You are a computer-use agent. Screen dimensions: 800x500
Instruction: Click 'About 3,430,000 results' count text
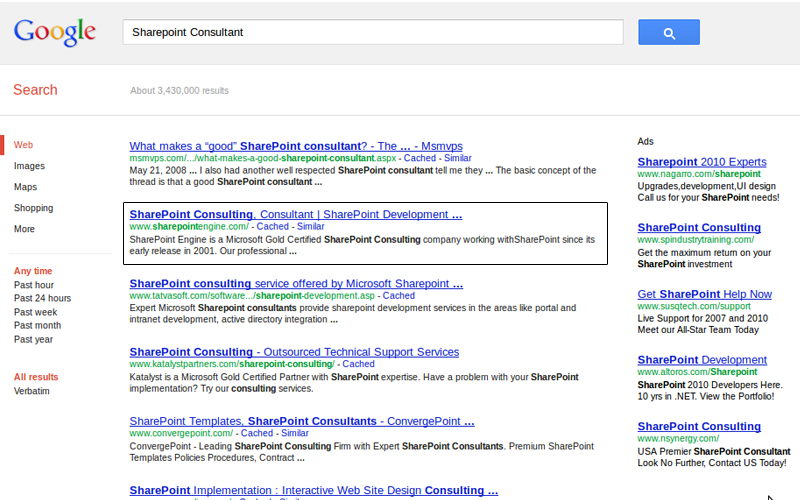[180, 90]
